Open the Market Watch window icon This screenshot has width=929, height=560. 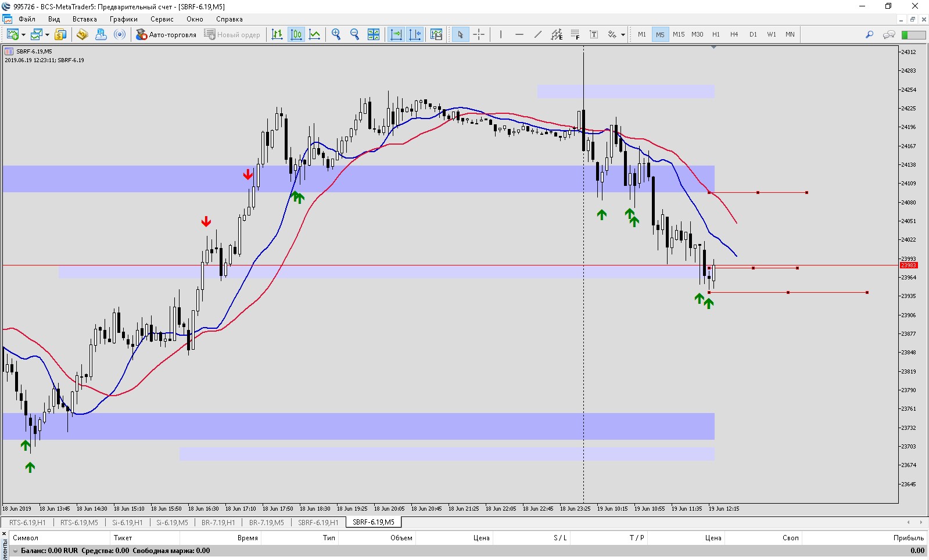(x=60, y=35)
